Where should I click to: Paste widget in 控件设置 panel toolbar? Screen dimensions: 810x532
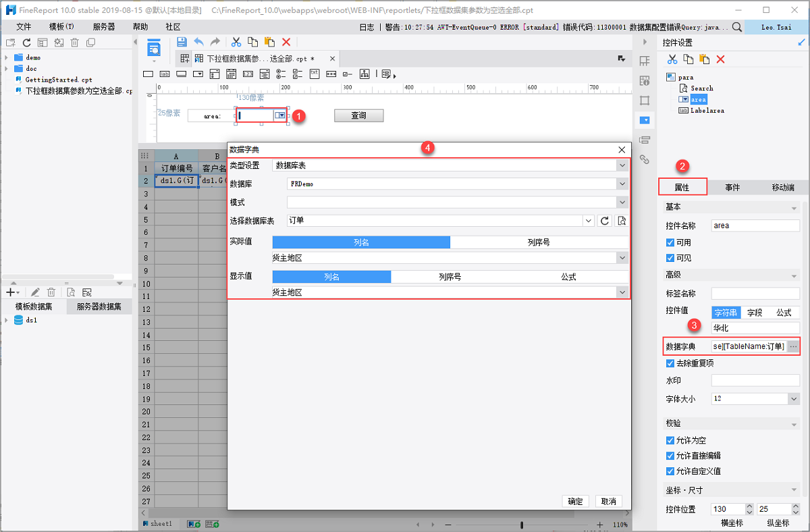coord(704,59)
